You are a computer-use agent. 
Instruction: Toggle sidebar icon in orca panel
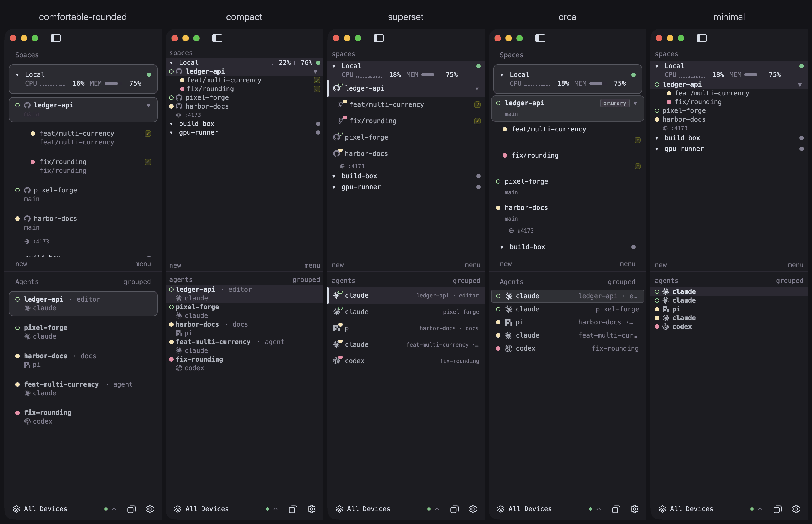point(540,38)
